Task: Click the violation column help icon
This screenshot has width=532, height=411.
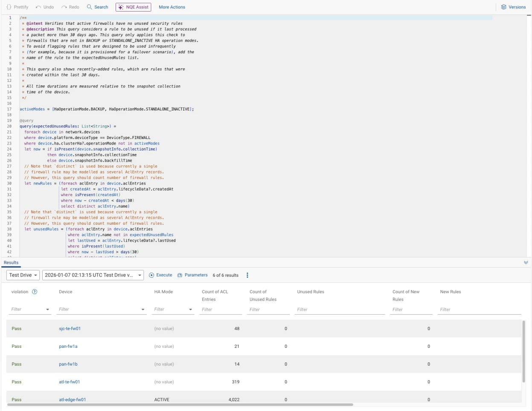Action: (x=35, y=292)
